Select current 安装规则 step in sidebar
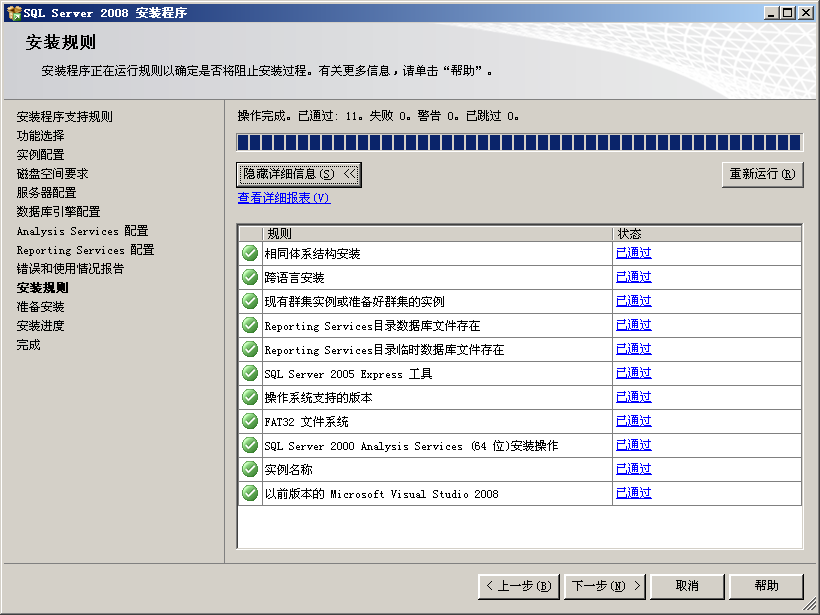Image resolution: width=820 pixels, height=615 pixels. tap(42, 288)
